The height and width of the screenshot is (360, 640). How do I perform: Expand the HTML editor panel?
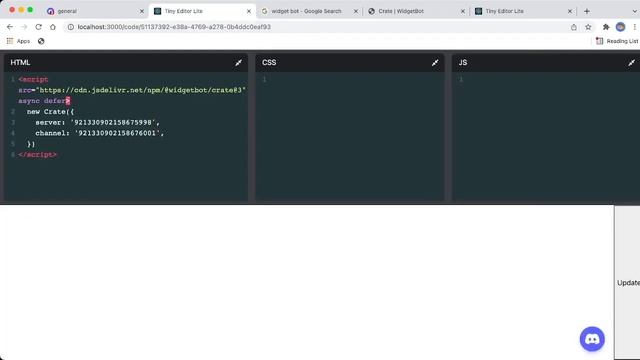pyautogui.click(x=238, y=62)
